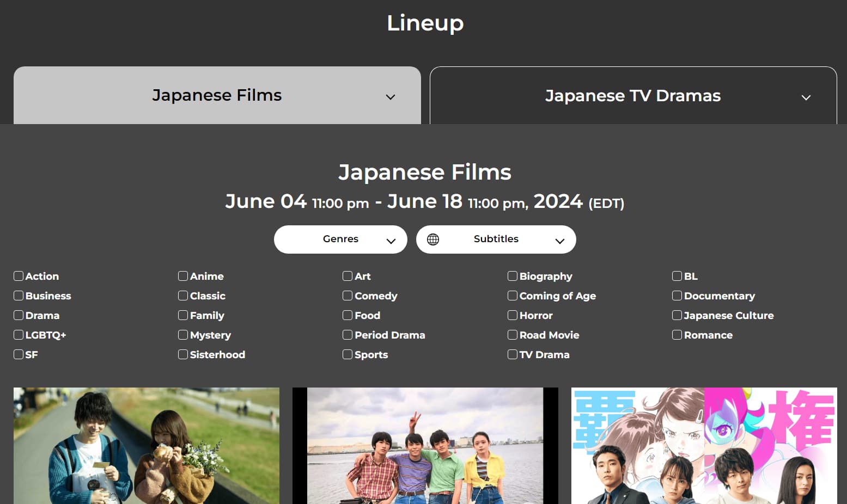The width and height of the screenshot is (847, 504).
Task: Expand the Subtitles dropdown
Action: click(496, 239)
